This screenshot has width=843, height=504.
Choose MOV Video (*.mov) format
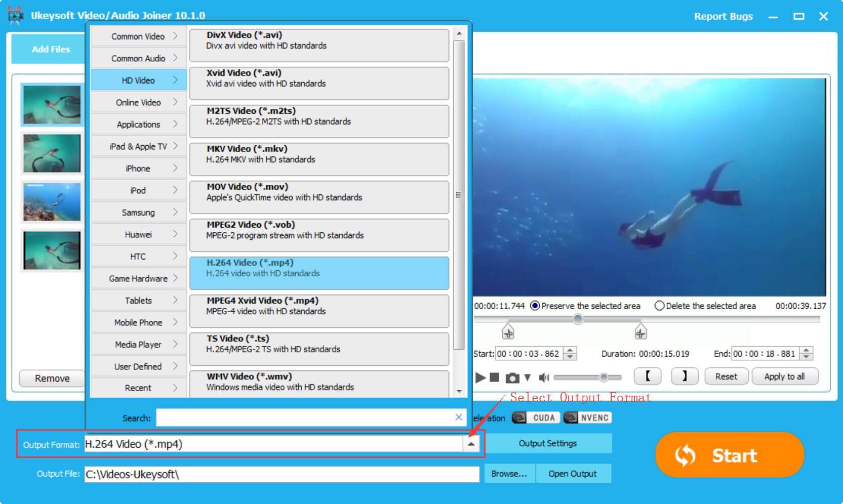click(x=319, y=197)
